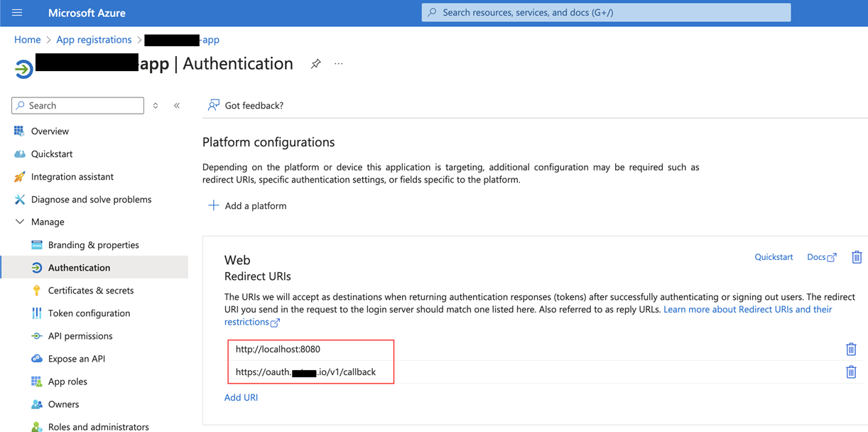Click Add a platform
Image resolution: width=868 pixels, height=432 pixels.
256,206
